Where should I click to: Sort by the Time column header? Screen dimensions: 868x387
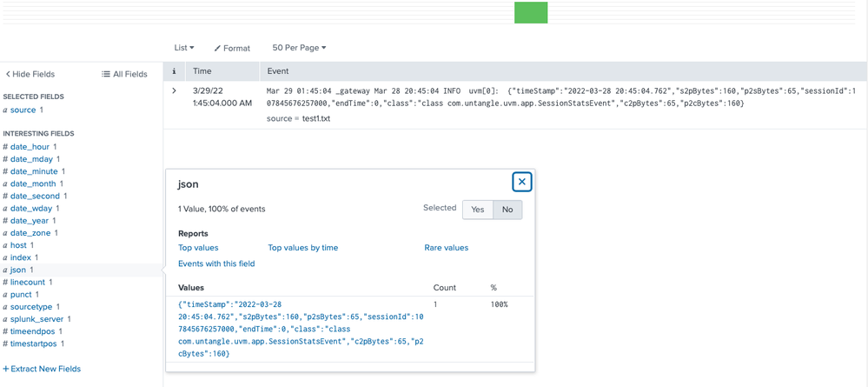202,71
